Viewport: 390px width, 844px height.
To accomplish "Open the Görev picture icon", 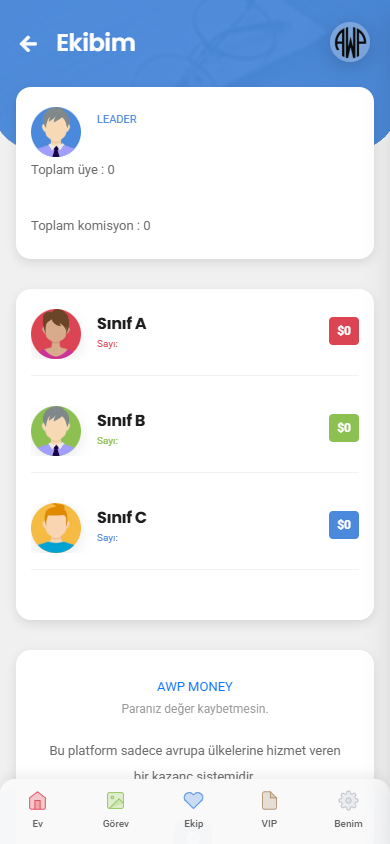I will coord(116,801).
